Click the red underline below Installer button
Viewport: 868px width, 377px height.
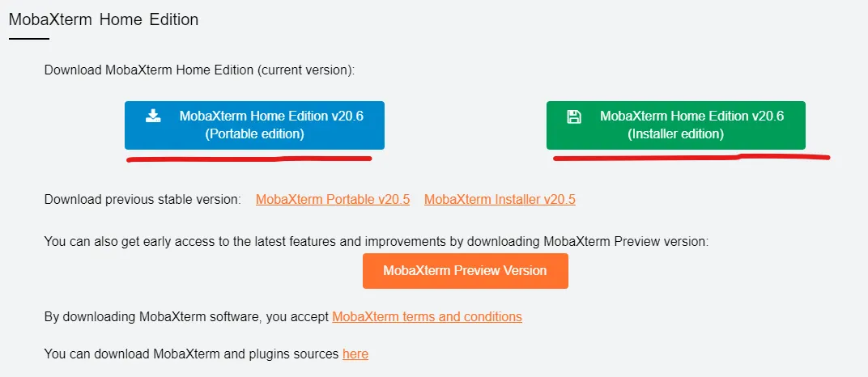[691, 158]
